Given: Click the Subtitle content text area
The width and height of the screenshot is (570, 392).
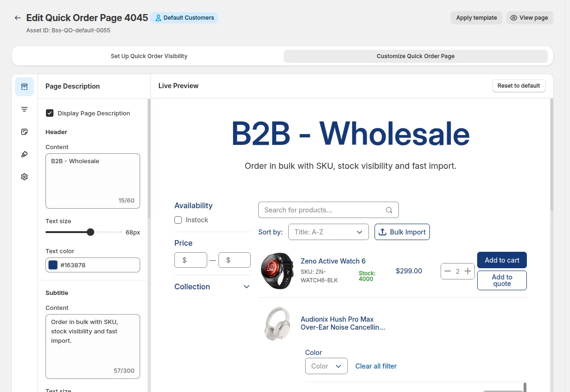Looking at the screenshot, I should 93,347.
